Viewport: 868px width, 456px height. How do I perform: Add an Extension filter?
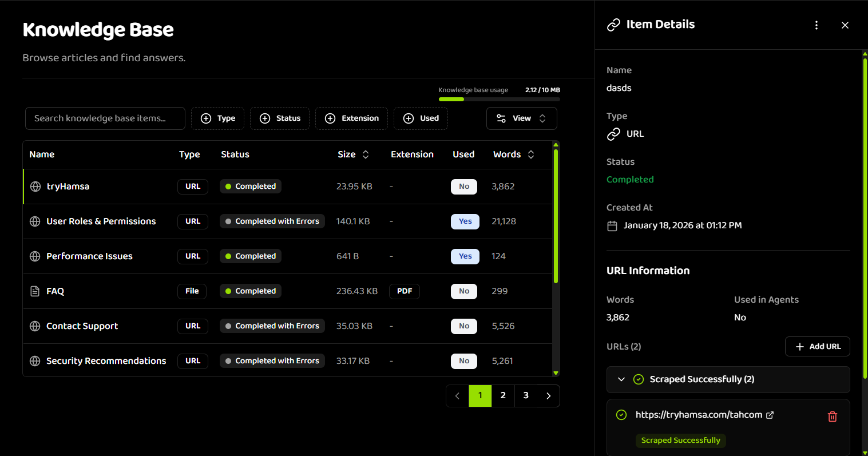click(x=351, y=118)
